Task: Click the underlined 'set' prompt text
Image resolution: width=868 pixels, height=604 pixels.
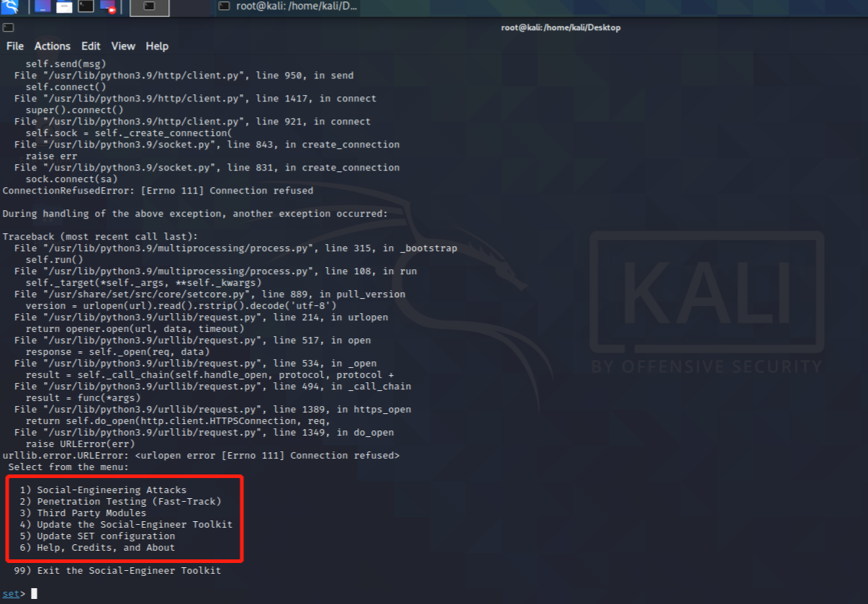Action: click(x=11, y=594)
